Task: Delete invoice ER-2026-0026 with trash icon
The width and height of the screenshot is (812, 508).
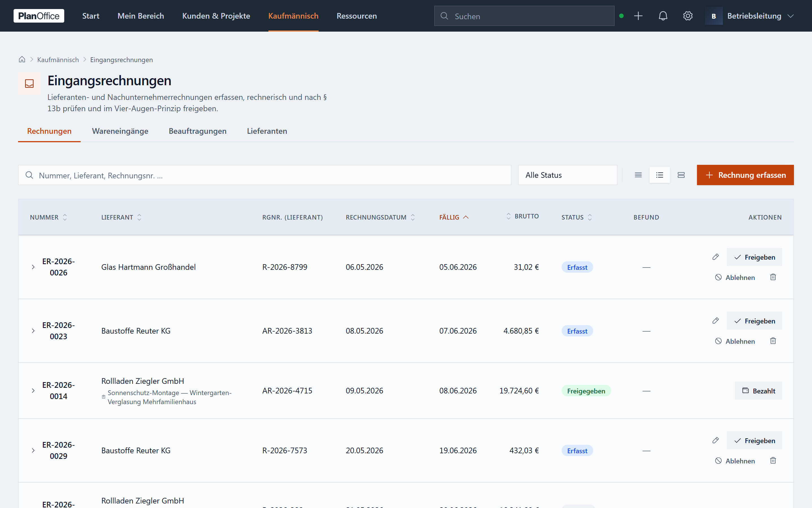Action: [x=773, y=277]
